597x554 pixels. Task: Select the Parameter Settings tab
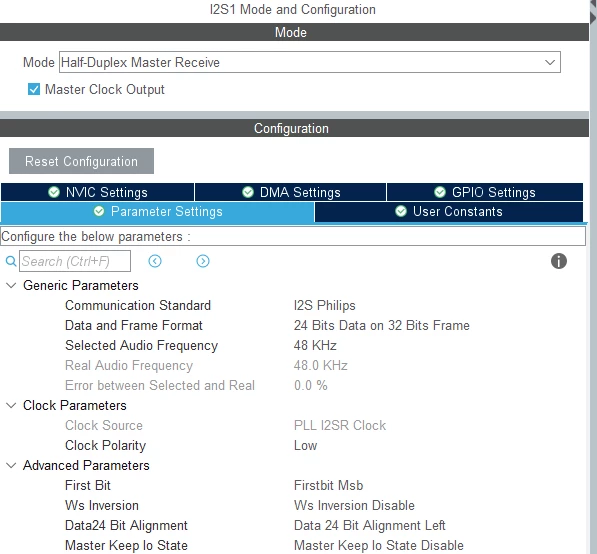[158, 212]
